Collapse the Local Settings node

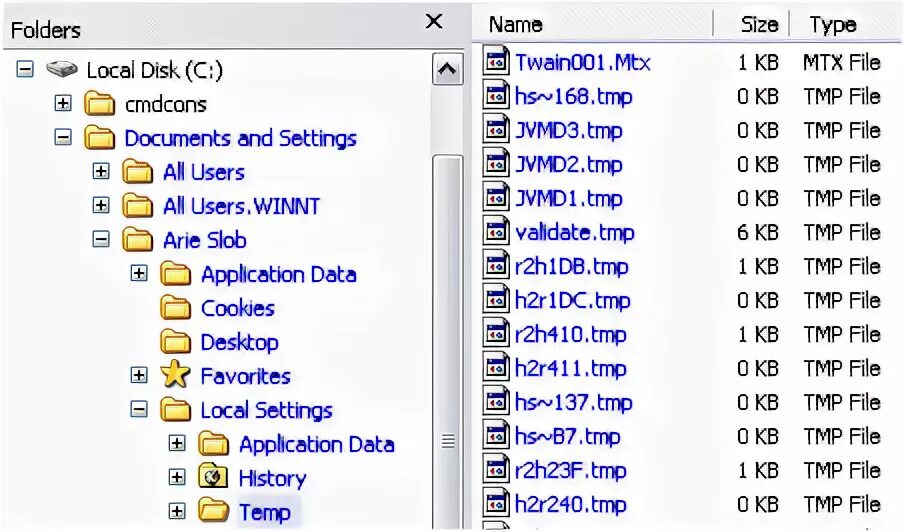139,410
